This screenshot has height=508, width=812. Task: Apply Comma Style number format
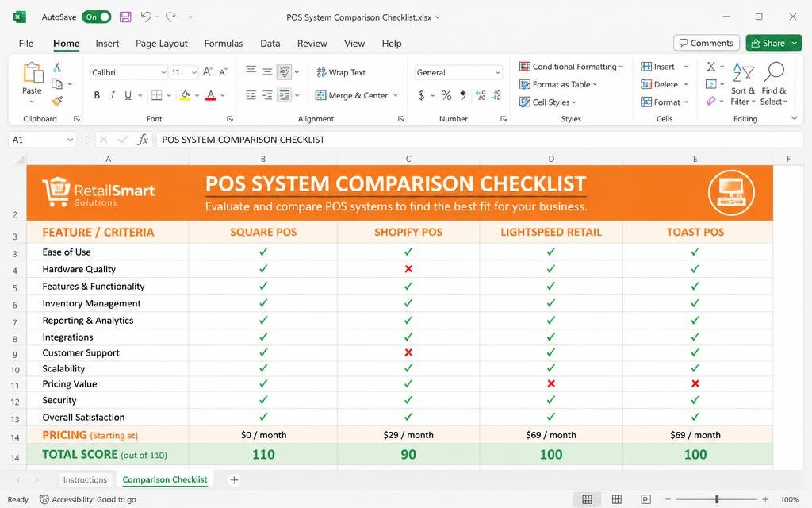point(463,95)
